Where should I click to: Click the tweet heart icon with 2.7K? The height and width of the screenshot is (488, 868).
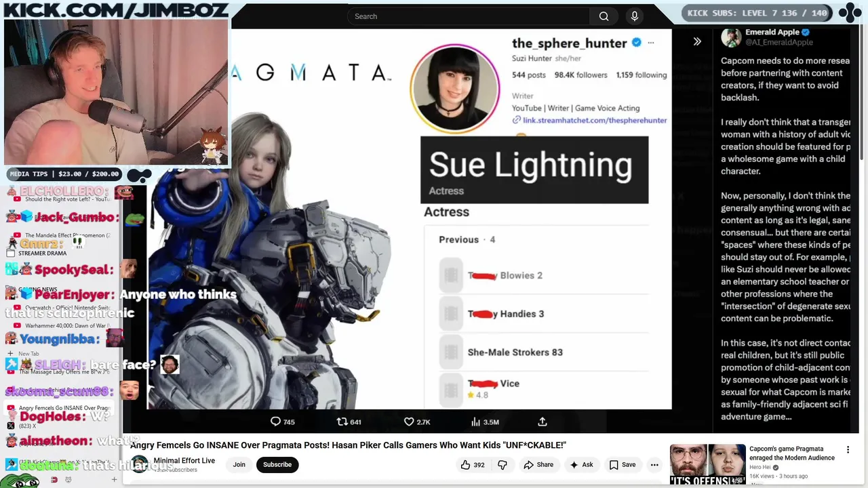409,422
